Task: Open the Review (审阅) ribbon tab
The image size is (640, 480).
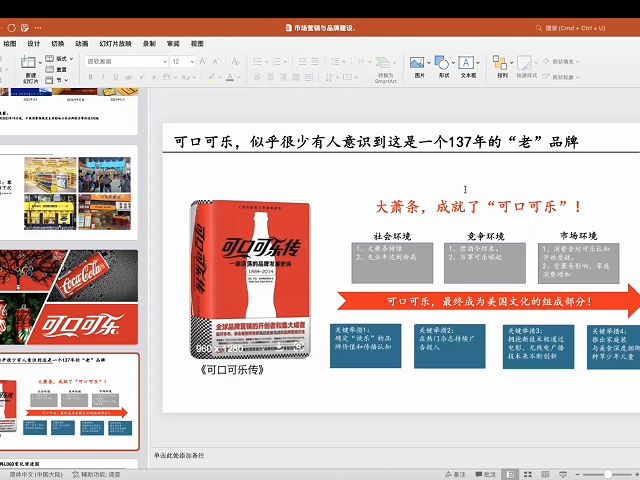Action: pos(173,44)
